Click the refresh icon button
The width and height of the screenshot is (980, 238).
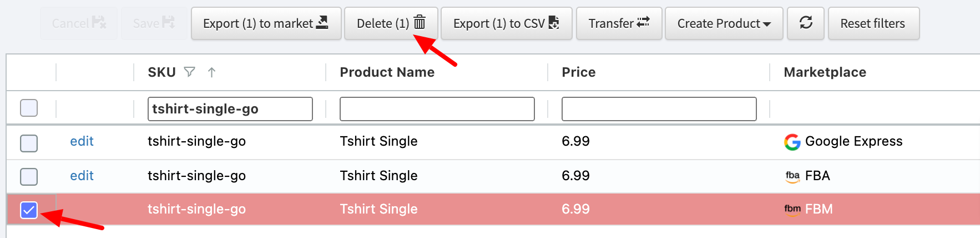click(x=806, y=23)
